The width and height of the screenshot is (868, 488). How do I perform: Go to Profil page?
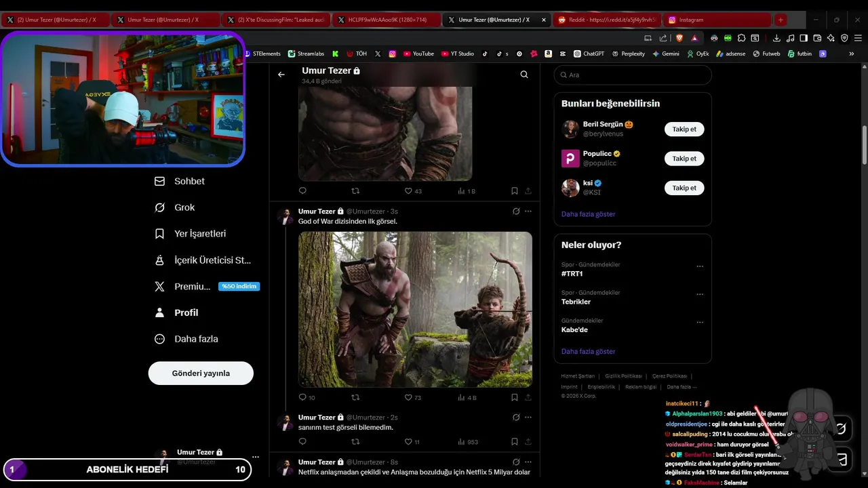[176, 312]
